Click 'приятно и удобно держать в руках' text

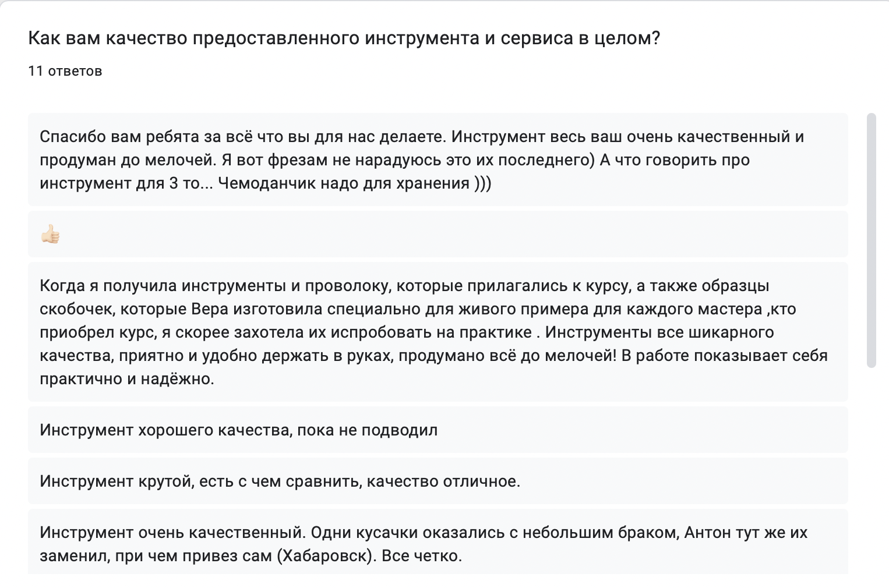point(256,355)
